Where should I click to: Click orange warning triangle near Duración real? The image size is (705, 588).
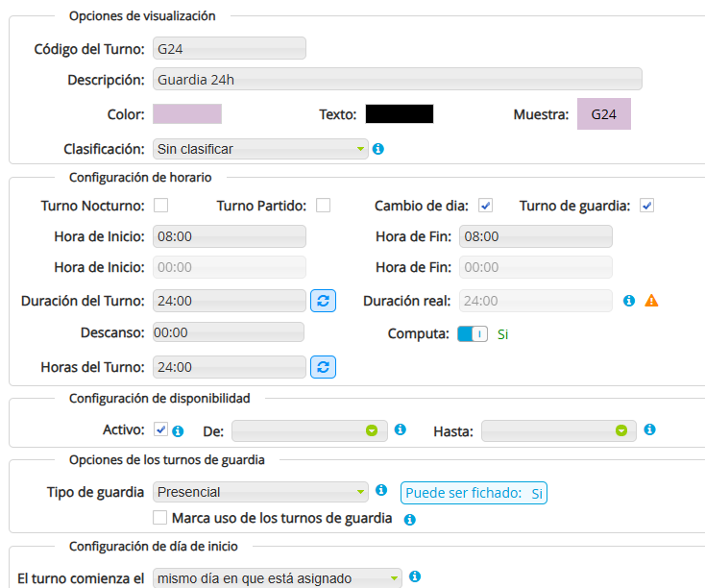(x=651, y=301)
